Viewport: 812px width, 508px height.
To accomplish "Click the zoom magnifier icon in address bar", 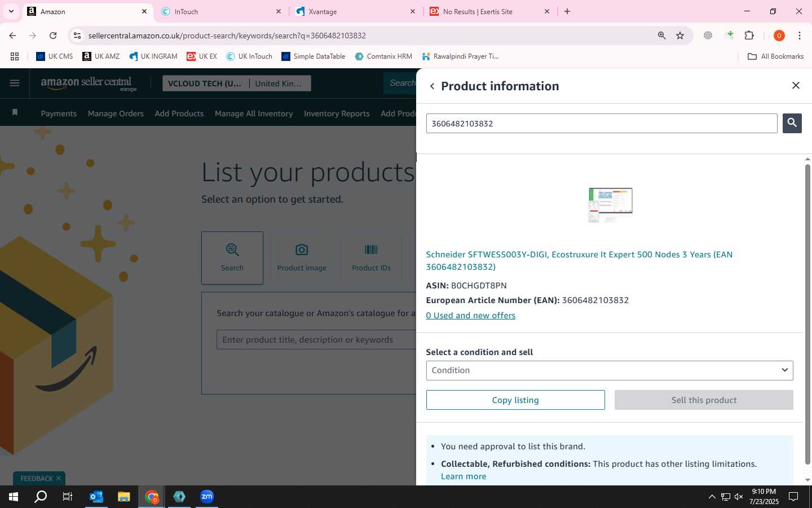I will pyautogui.click(x=661, y=36).
